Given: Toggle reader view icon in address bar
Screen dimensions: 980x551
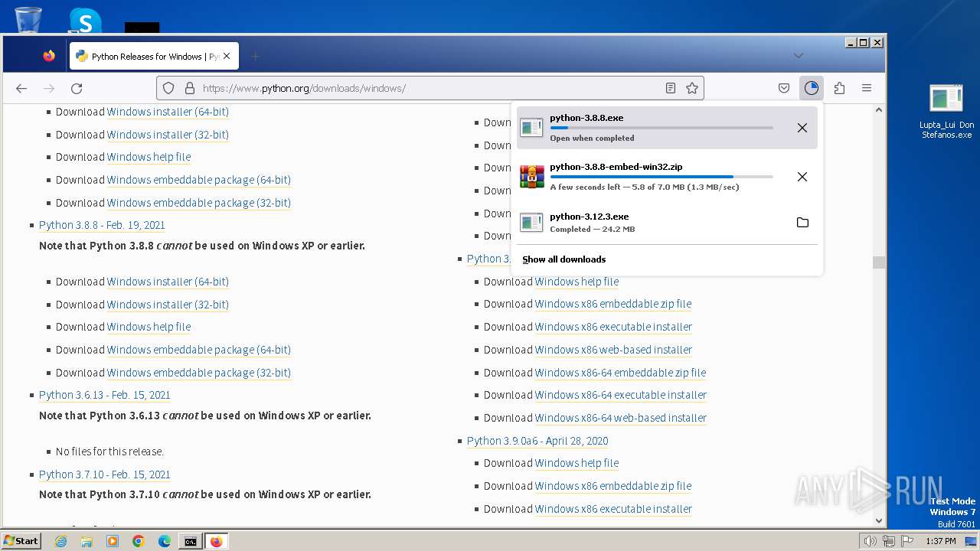Looking at the screenshot, I should [x=671, y=88].
